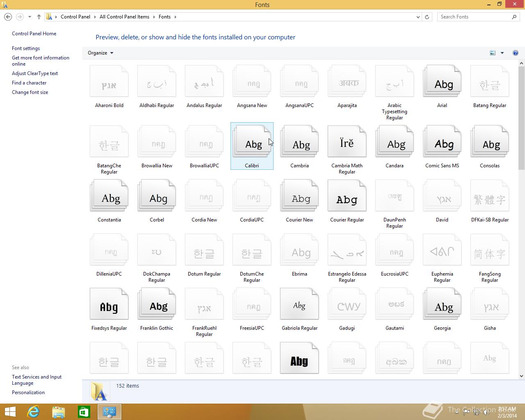Click the scroll down arrow
The width and height of the screenshot is (525, 420).
tap(521, 376)
